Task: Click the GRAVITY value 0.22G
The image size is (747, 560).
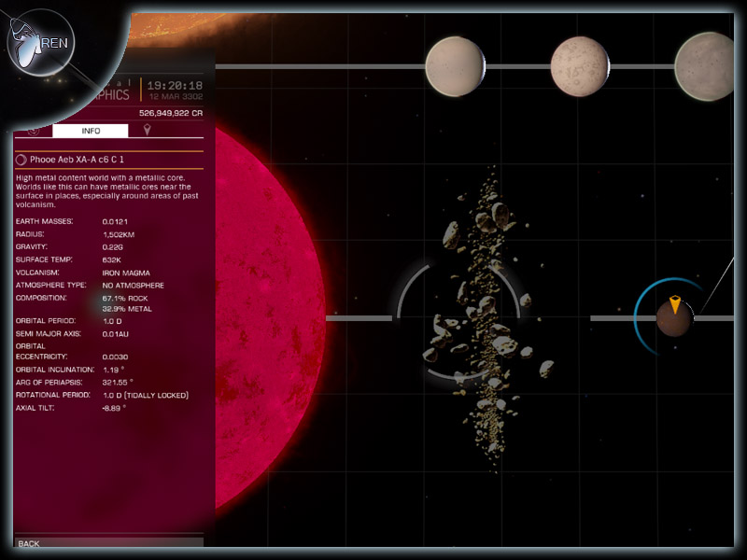Action: coord(112,247)
